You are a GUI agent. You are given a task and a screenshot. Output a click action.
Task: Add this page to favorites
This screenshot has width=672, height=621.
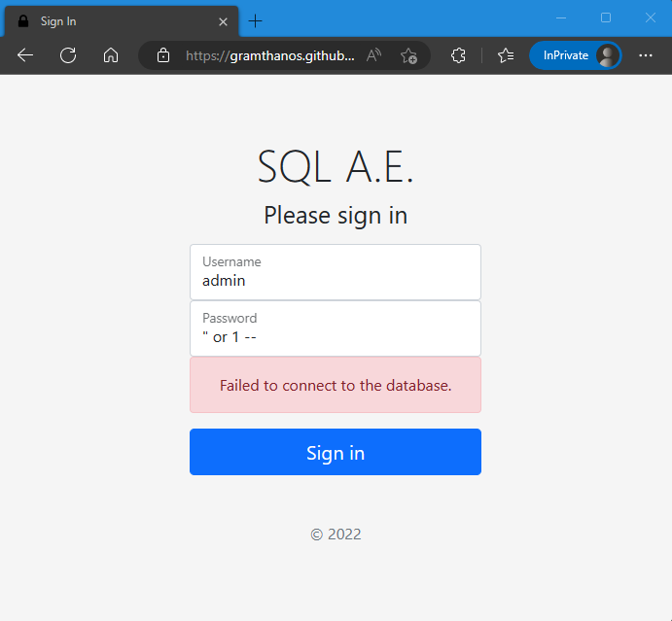(409, 55)
